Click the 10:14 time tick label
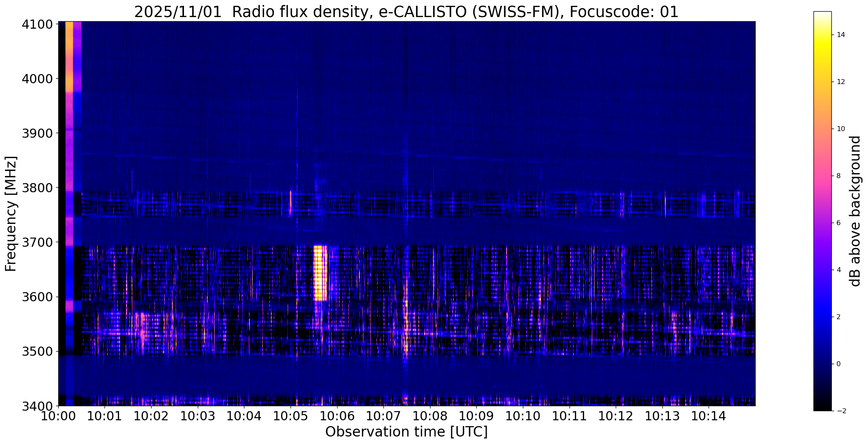The width and height of the screenshot is (868, 444). click(x=709, y=416)
